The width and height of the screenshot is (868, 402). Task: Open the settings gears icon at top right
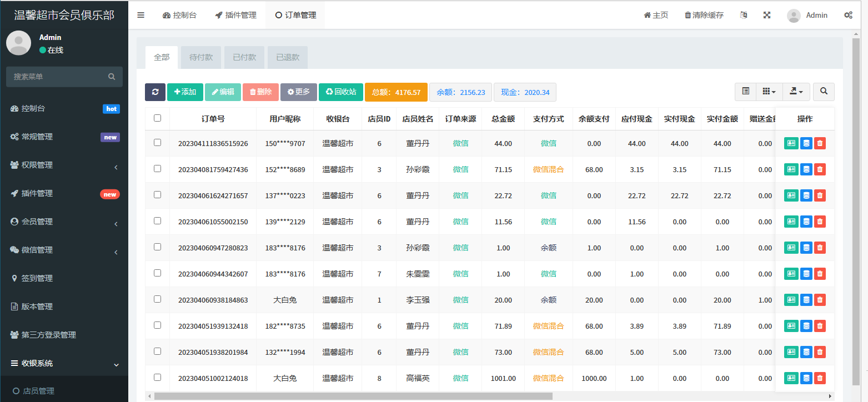click(x=849, y=15)
